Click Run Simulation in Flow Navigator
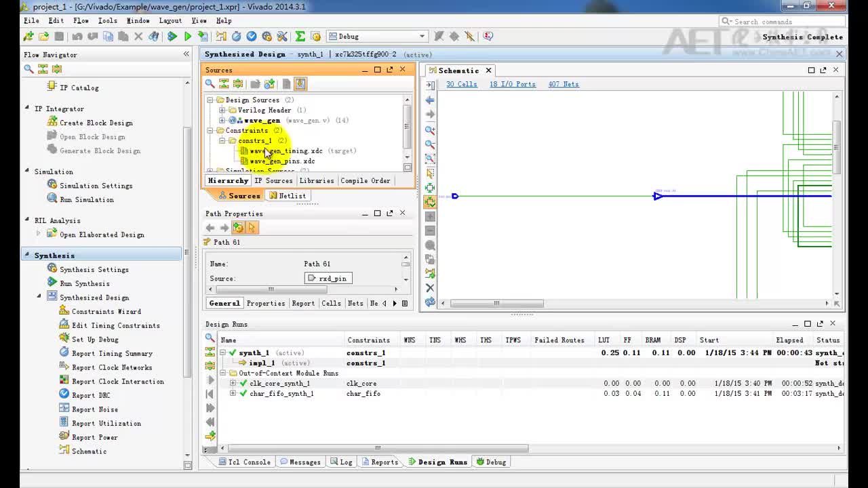The height and width of the screenshot is (488, 868). (86, 199)
